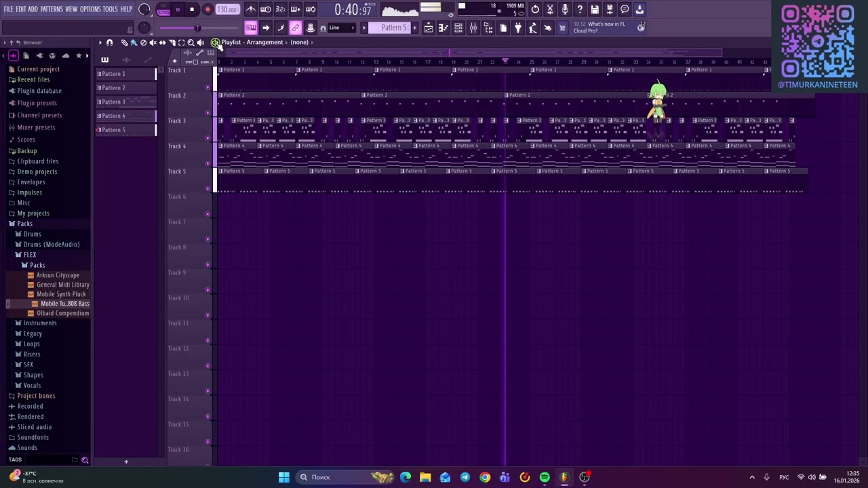Select the Zoom tool in Playlist
Screen dimensions: 868x488
[191, 43]
